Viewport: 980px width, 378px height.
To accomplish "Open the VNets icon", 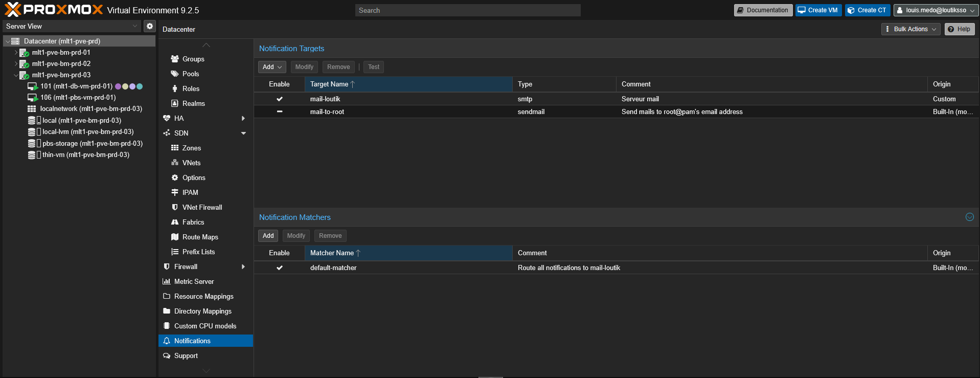I will pos(175,163).
